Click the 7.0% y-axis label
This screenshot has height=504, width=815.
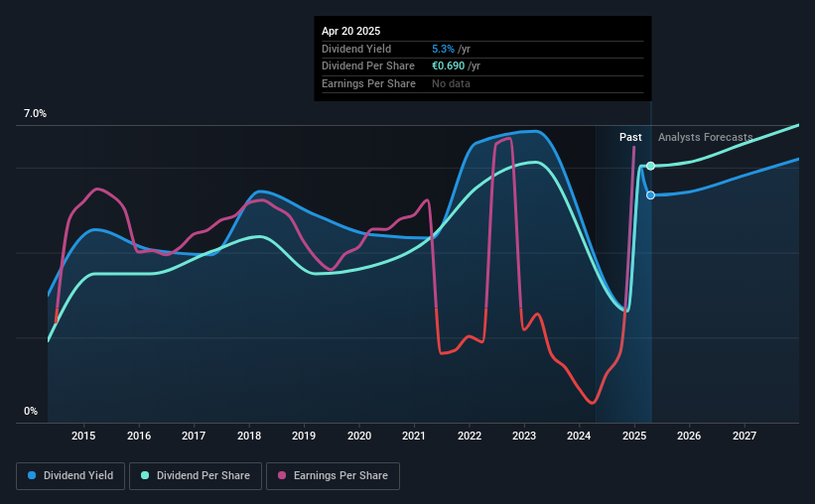pyautogui.click(x=35, y=113)
